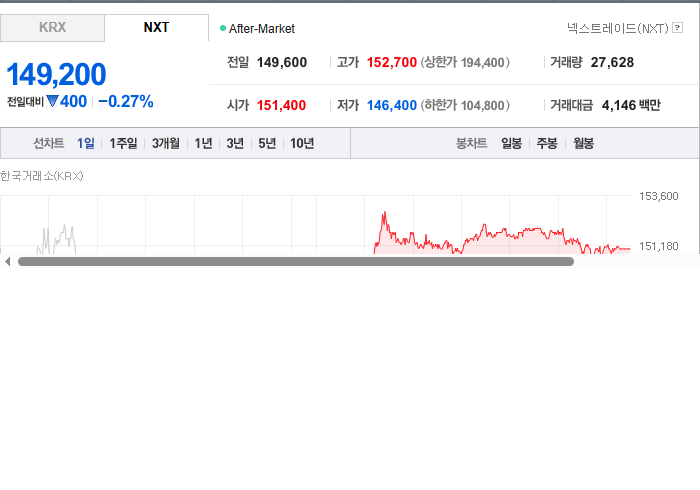Click the change amount 400
700x490 pixels.
(x=74, y=101)
